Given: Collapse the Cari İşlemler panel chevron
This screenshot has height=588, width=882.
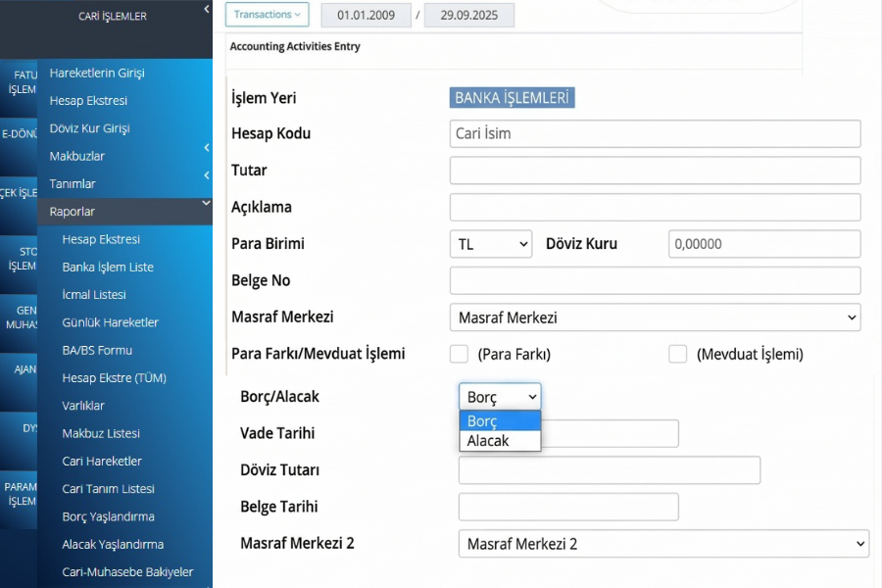Looking at the screenshot, I should pos(207,10).
